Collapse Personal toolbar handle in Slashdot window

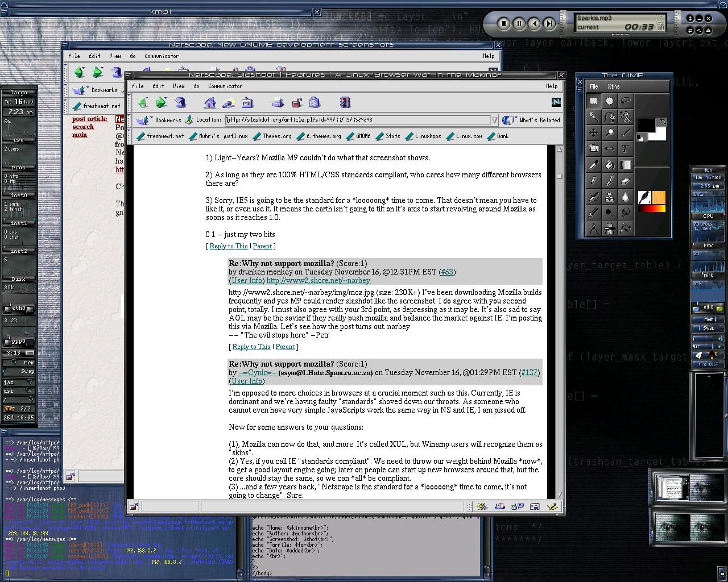click(x=130, y=136)
